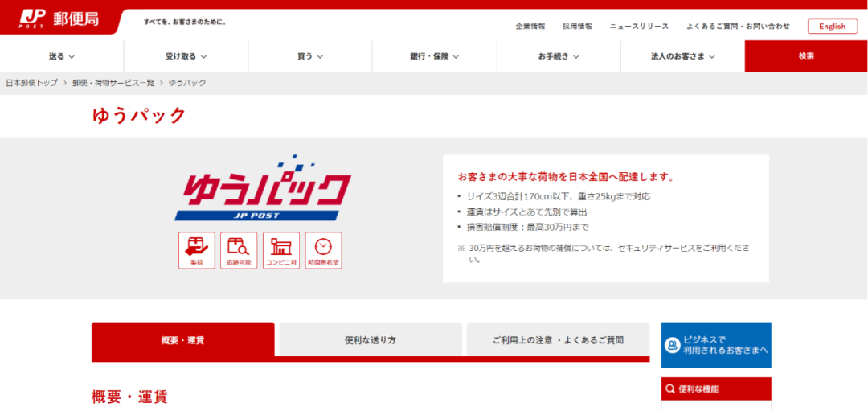Click the JP POST 郵便局 logo

coord(59,19)
